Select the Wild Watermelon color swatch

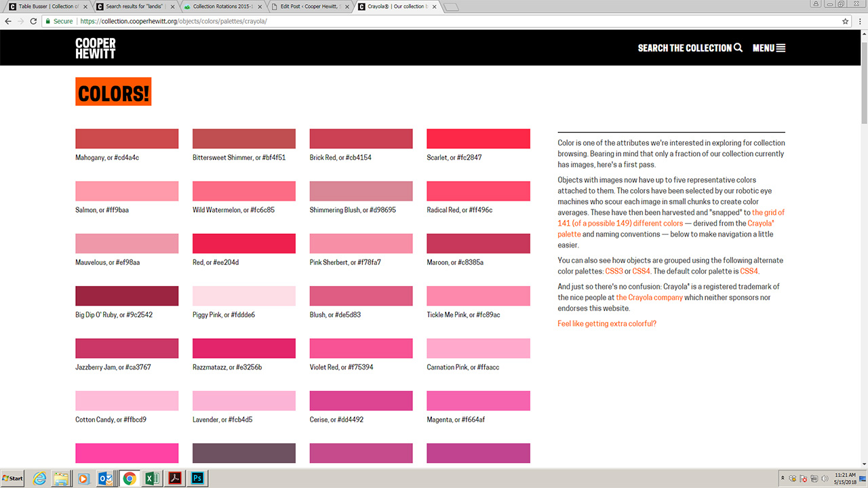coord(244,191)
